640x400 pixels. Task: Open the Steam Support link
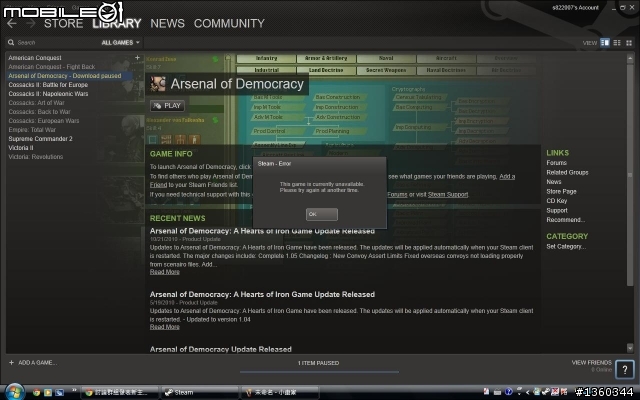click(x=448, y=195)
